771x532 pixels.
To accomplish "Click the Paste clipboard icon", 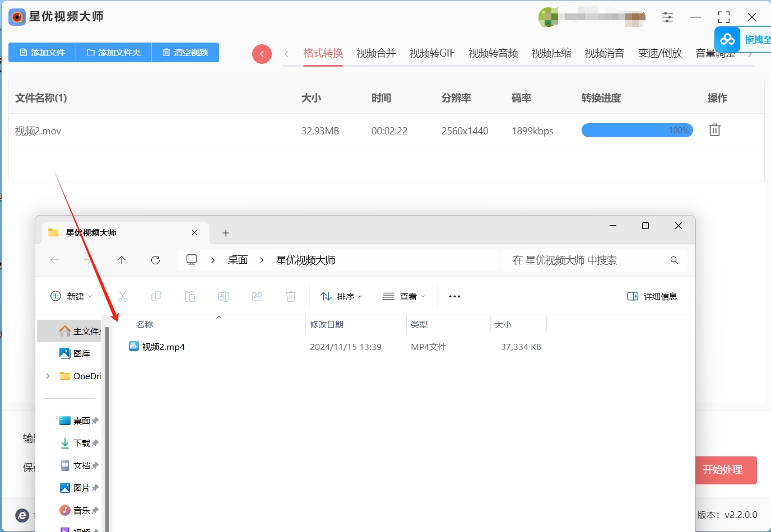I will pos(190,296).
